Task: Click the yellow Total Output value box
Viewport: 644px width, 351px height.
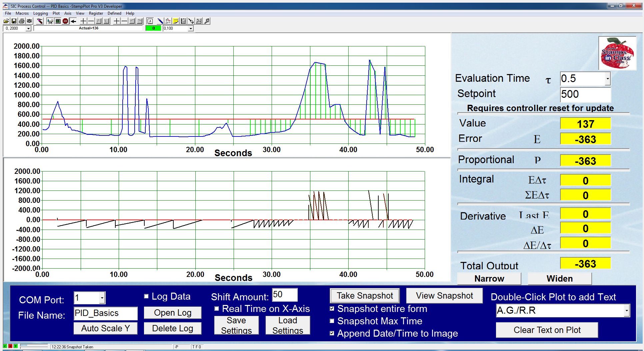Action: [585, 264]
